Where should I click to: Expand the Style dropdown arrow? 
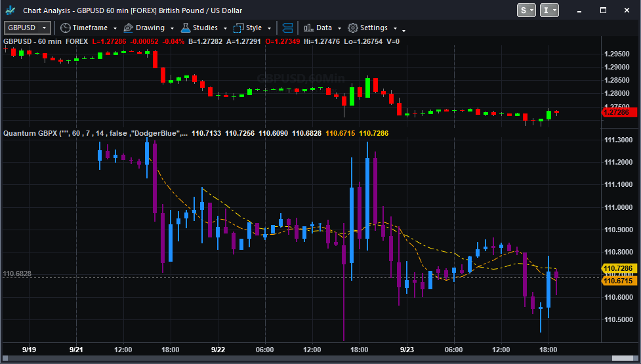[269, 28]
